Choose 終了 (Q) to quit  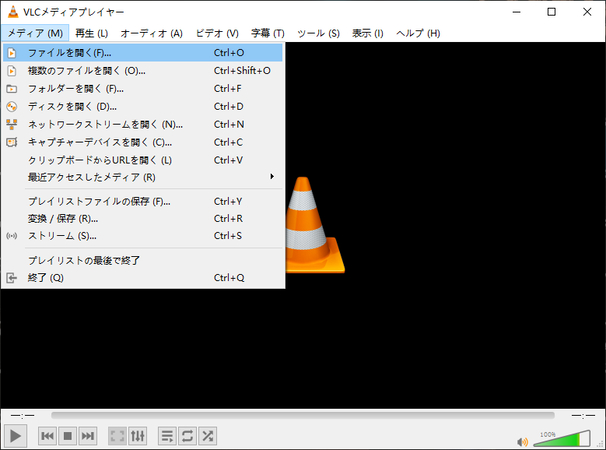point(143,278)
